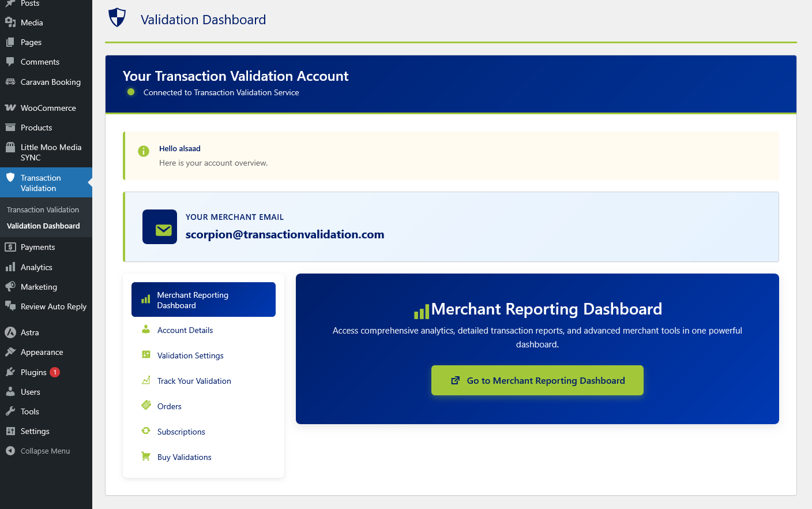This screenshot has height=509, width=812.
Task: Open the Validation Dashboard submenu link
Action: pyautogui.click(x=46, y=226)
